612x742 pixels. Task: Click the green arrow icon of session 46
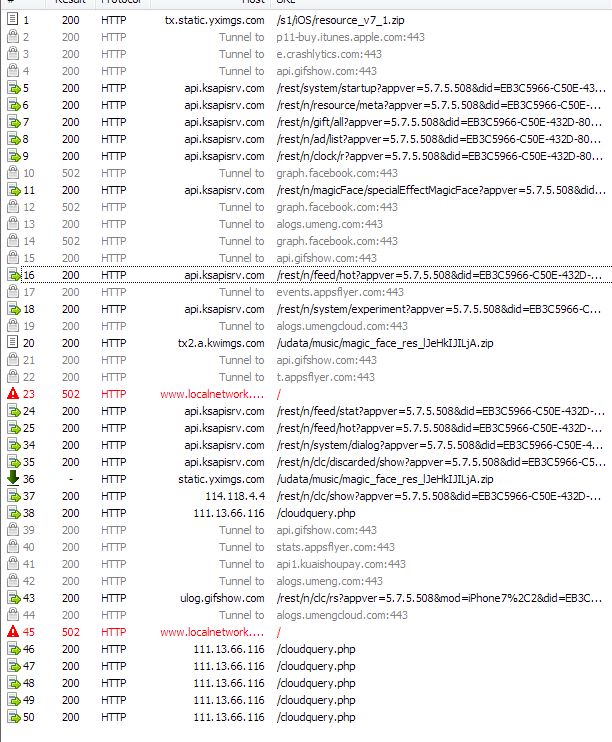tap(14, 649)
